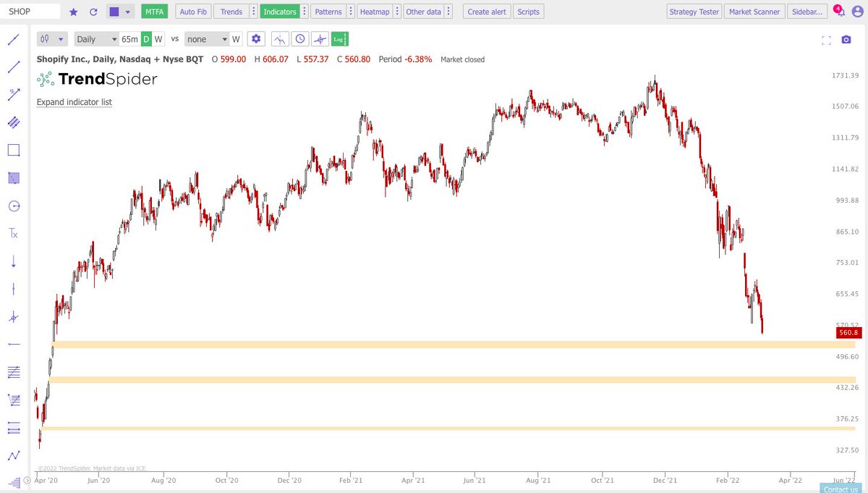
Task: Click the Trends button
Action: [231, 12]
